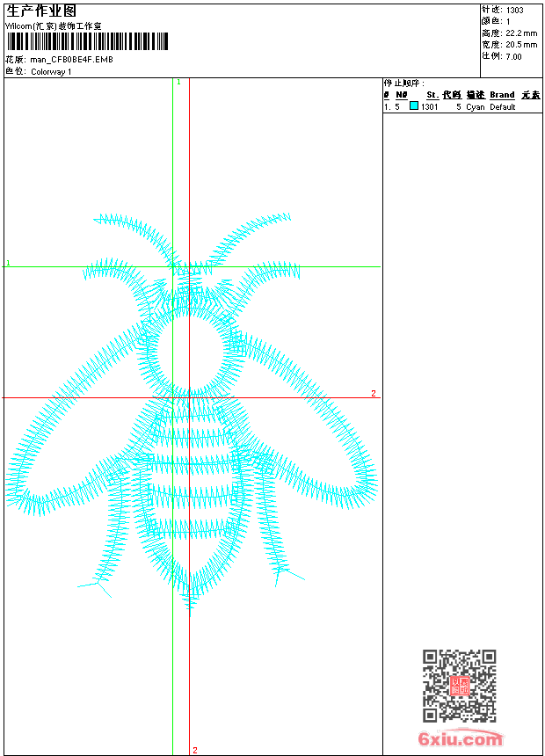545x756 pixels.
Task: Select thread row 1 with Cyan Default
Action: coord(461,106)
